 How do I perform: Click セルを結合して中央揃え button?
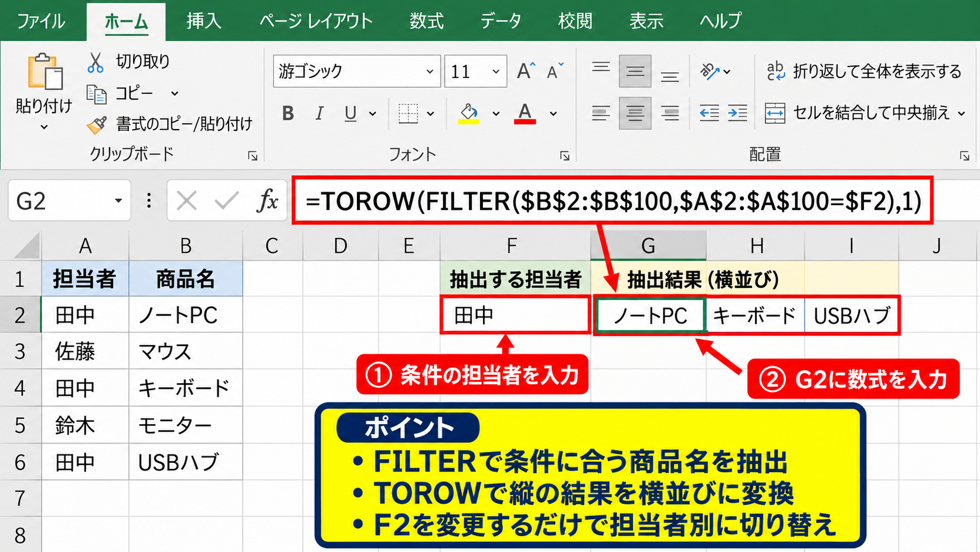point(865,113)
